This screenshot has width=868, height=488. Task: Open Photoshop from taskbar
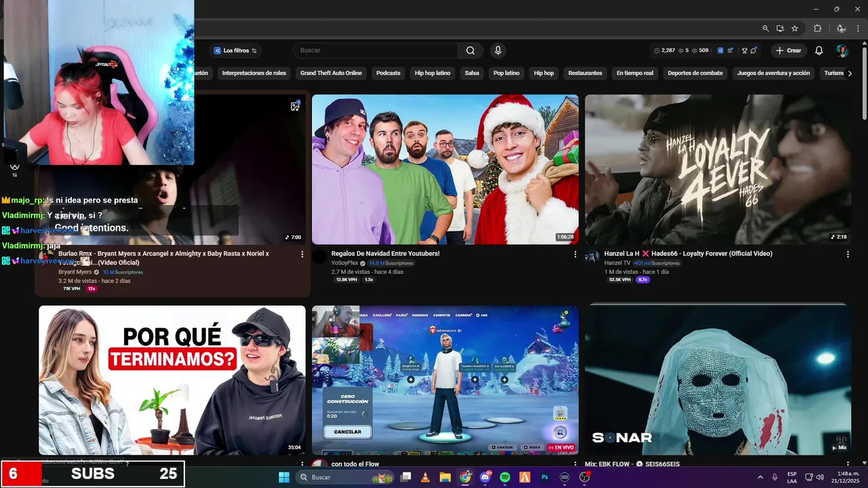click(x=545, y=477)
